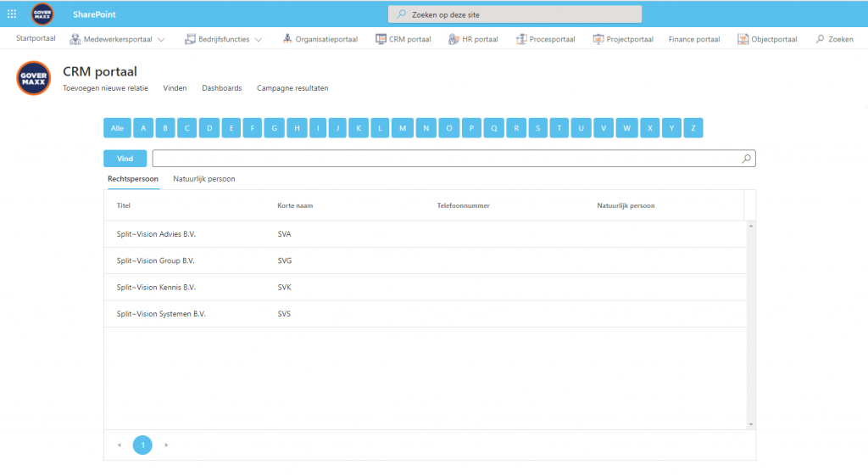This screenshot has width=868, height=476.
Task: Click the next page arrow in pager
Action: (x=166, y=445)
